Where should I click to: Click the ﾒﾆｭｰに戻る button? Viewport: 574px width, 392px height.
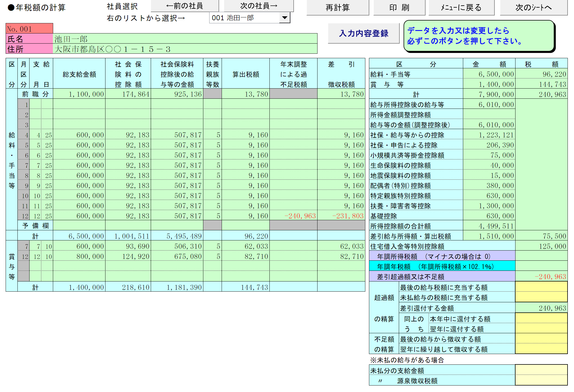(x=461, y=8)
